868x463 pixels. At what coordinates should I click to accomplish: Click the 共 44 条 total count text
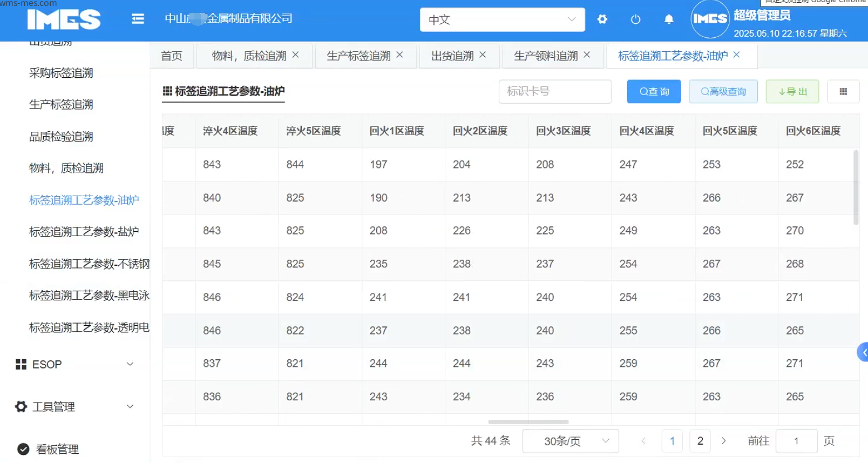point(491,441)
